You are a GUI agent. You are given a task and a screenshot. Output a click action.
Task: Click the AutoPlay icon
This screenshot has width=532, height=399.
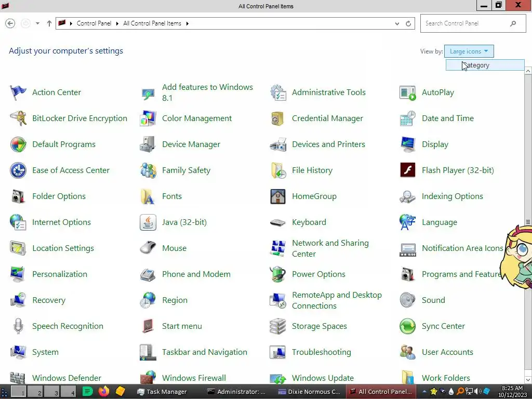407,92
